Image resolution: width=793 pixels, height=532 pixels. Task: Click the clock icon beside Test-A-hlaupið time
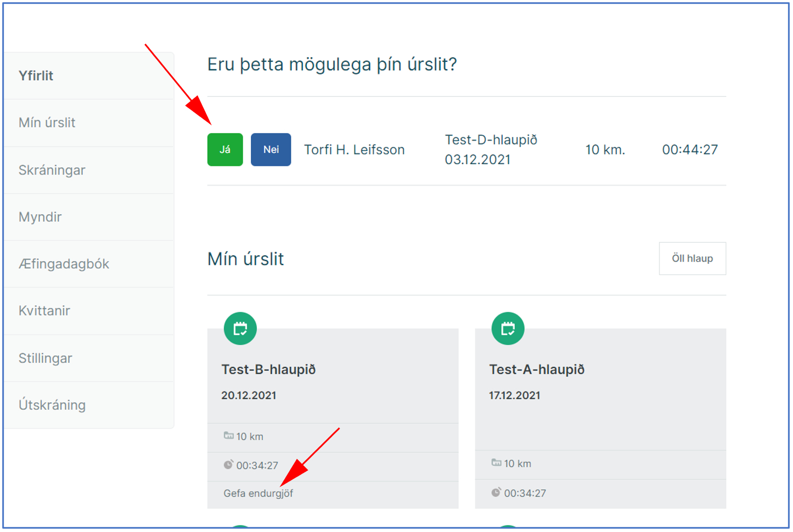[x=496, y=492]
